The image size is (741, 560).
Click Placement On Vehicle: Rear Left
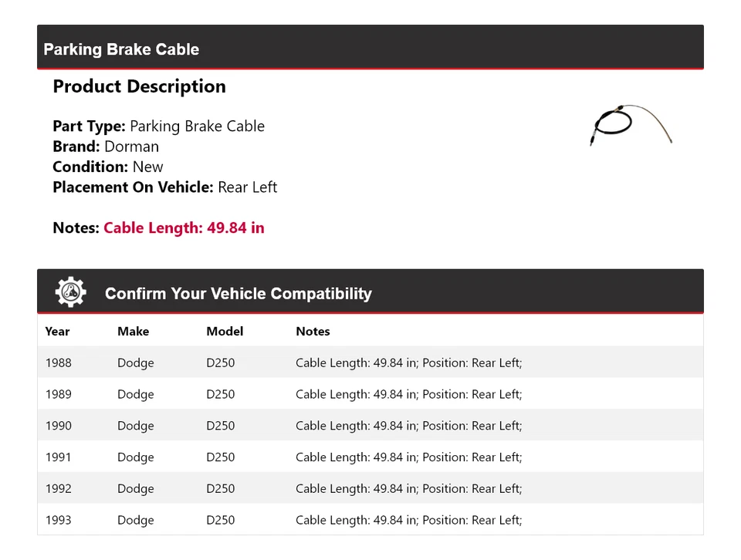point(164,187)
